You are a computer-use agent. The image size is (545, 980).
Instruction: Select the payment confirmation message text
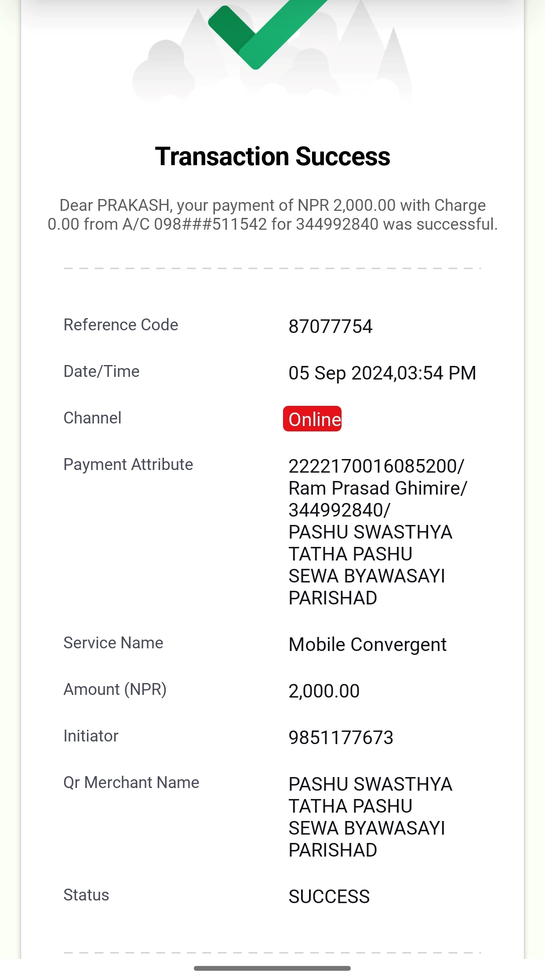272,215
